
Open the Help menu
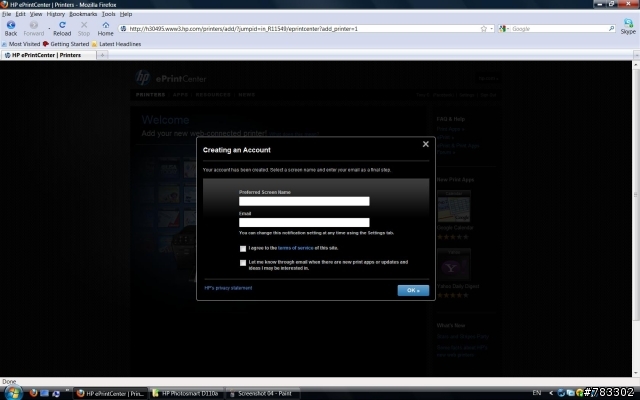click(x=126, y=14)
